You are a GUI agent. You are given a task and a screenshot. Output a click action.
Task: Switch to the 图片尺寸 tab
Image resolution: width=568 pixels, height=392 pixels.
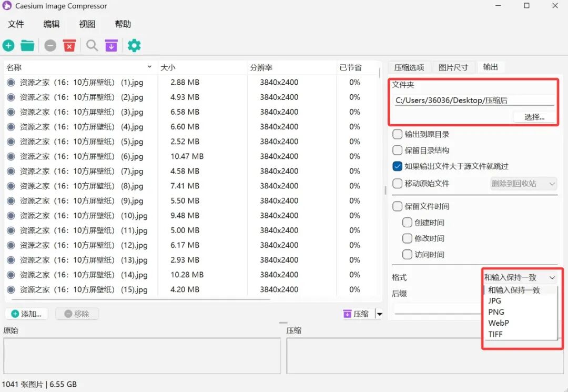click(453, 67)
